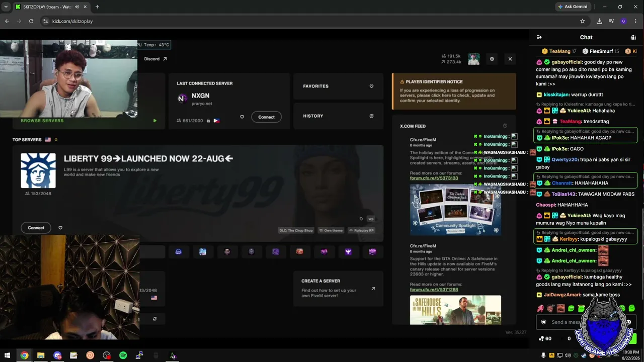Select the second server icon in the carousel
The image size is (644, 362).
(202, 252)
